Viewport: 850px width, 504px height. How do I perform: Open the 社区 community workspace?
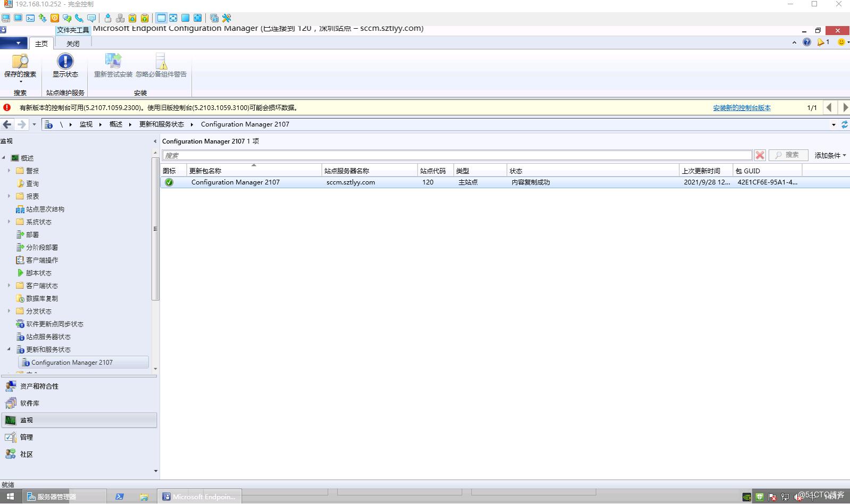click(80, 454)
